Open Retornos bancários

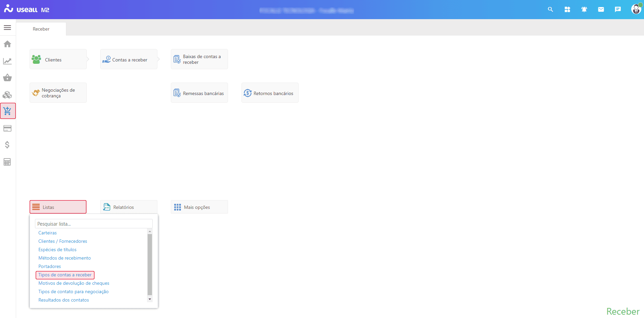(270, 93)
